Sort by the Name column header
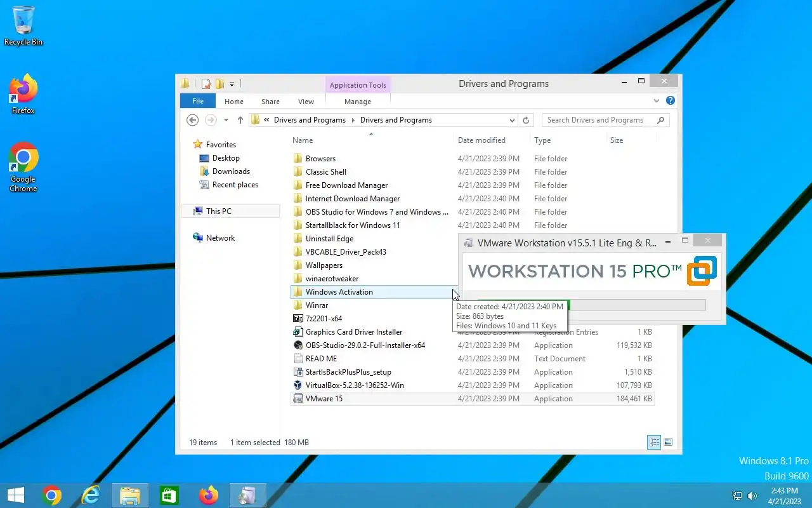812x508 pixels. pos(371,140)
